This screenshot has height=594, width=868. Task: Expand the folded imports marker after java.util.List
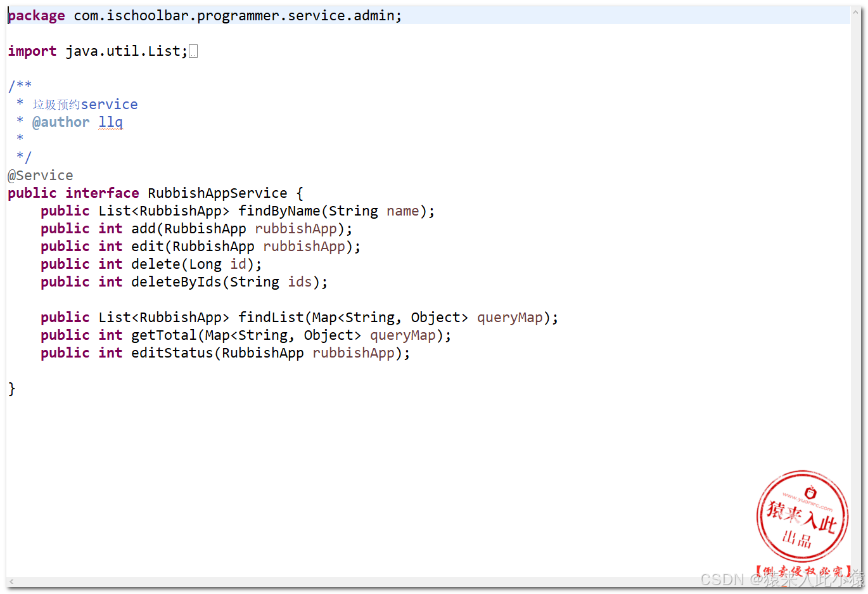click(193, 51)
